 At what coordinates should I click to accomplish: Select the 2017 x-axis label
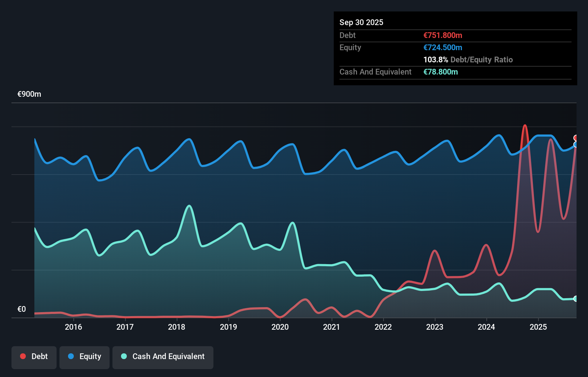125,327
